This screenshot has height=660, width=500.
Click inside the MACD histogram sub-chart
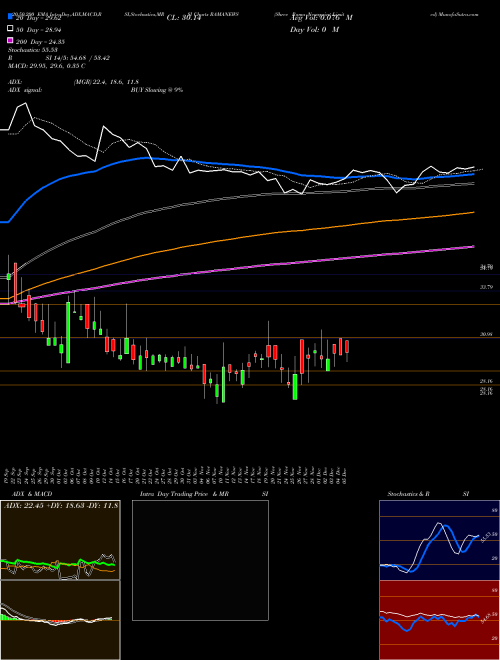60,620
